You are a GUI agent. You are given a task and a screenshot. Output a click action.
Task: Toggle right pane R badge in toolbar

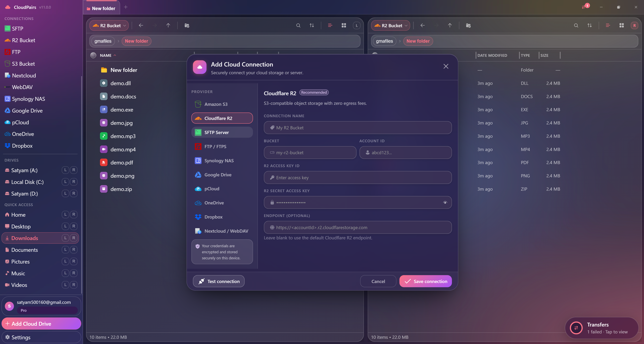[x=634, y=26]
